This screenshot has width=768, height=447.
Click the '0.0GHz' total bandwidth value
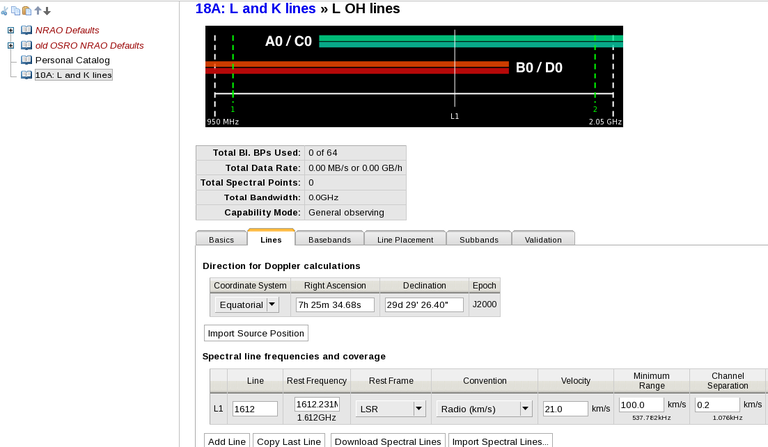pos(323,197)
